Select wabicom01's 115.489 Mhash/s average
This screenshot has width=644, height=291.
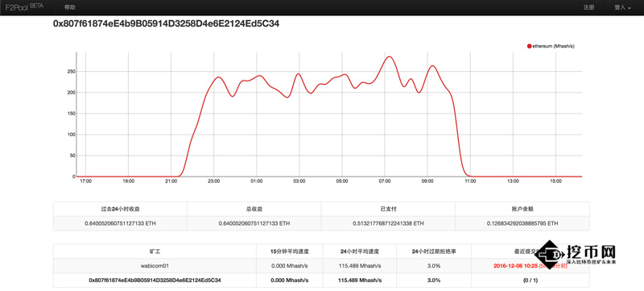click(x=360, y=266)
